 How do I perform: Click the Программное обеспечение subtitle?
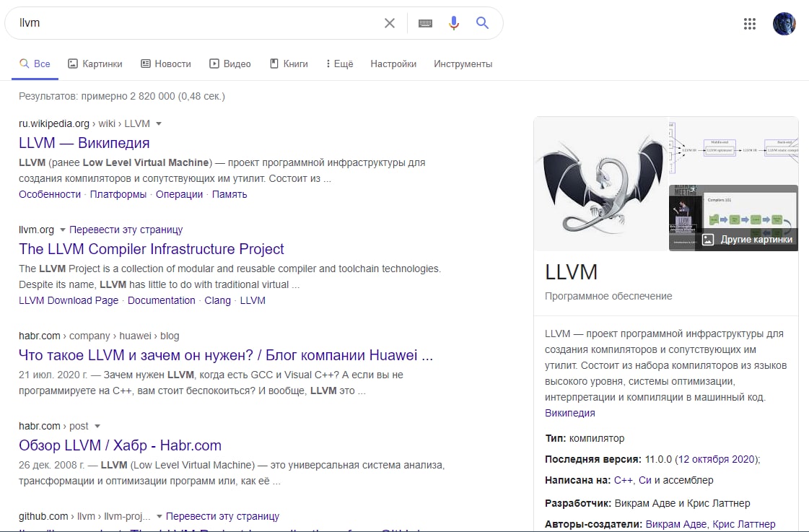[x=608, y=296]
